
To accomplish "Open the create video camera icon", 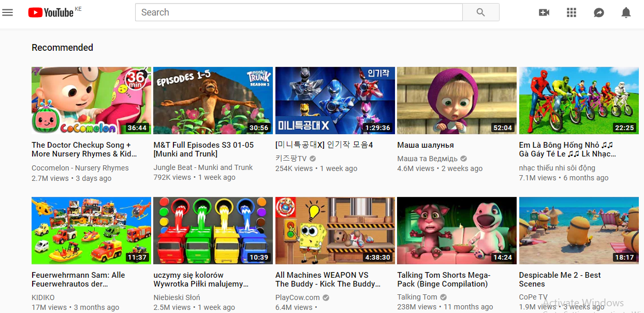I will pos(544,12).
